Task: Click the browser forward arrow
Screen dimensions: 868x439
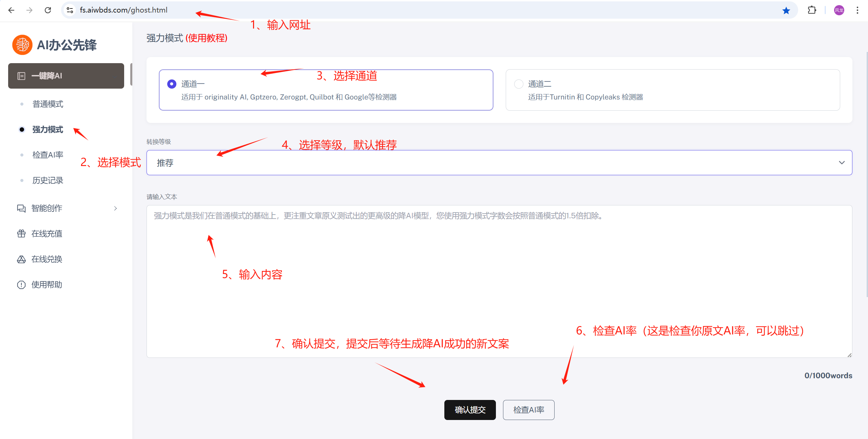Action: 30,10
